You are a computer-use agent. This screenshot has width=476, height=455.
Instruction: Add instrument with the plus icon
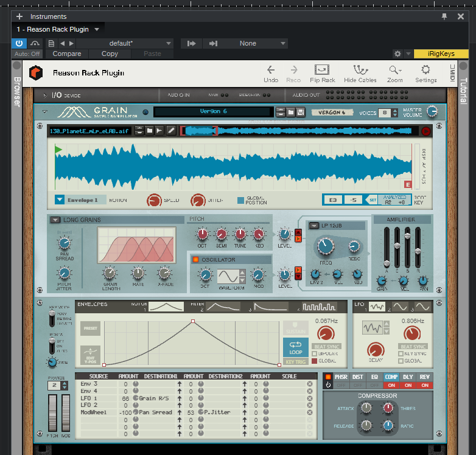point(19,16)
